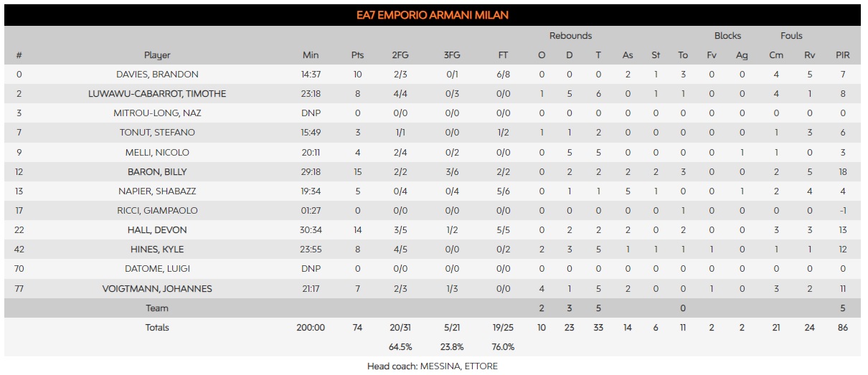868x375 pixels.
Task: Open the DAVIES, BRANDON player link
Action: point(157,75)
